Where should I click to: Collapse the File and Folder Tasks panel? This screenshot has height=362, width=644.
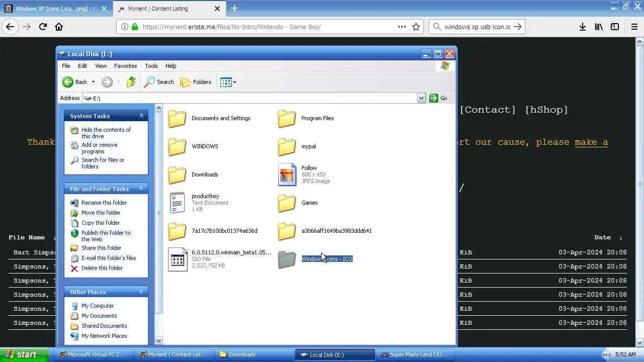tap(141, 189)
